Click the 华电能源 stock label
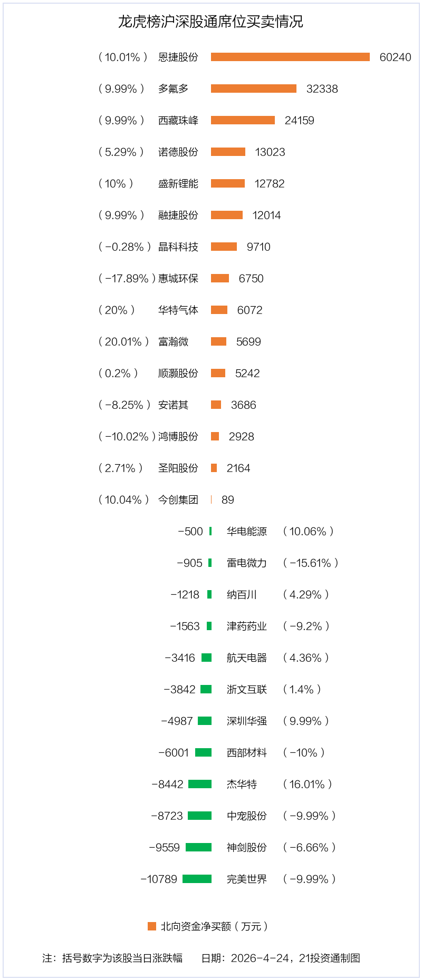Viewport: 422px width, 980px height. (x=247, y=531)
